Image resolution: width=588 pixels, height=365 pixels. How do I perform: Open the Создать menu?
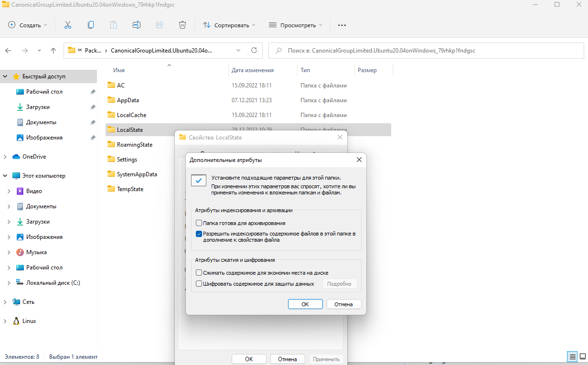click(x=27, y=25)
